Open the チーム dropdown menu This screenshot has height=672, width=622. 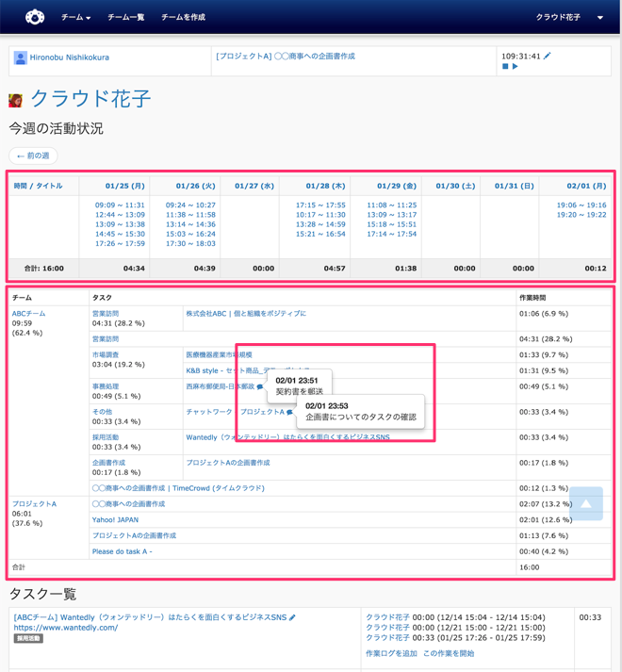tap(75, 17)
